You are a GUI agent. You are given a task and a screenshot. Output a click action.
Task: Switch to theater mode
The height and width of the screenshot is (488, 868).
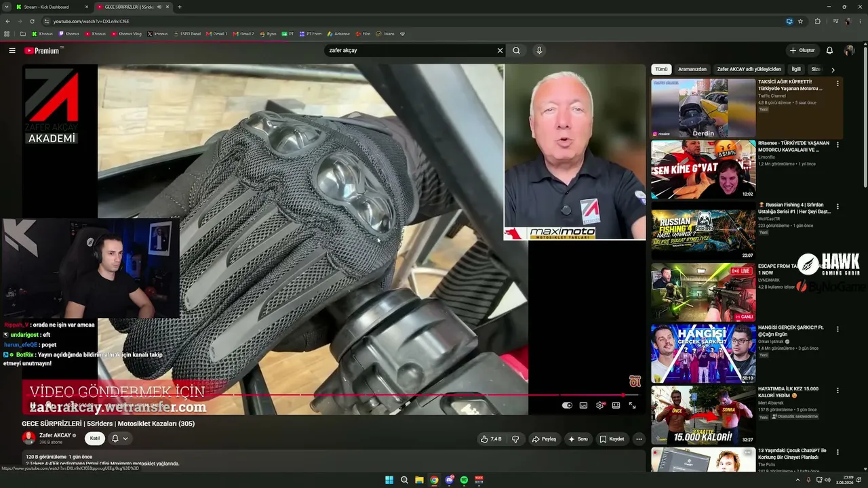click(616, 405)
